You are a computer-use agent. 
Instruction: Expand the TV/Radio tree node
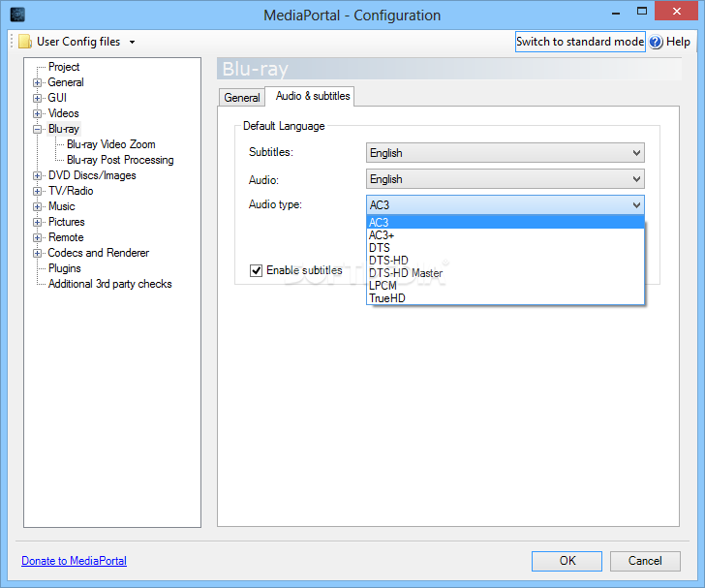pos(38,191)
